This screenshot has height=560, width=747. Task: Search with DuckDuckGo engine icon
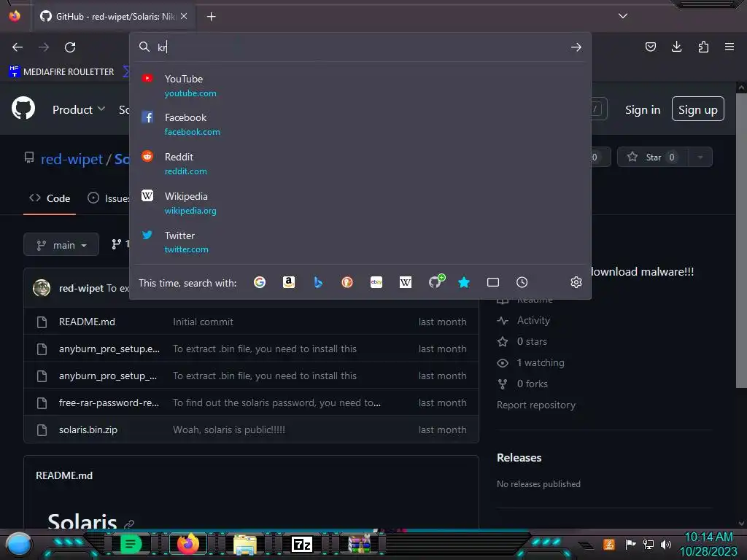click(x=347, y=282)
